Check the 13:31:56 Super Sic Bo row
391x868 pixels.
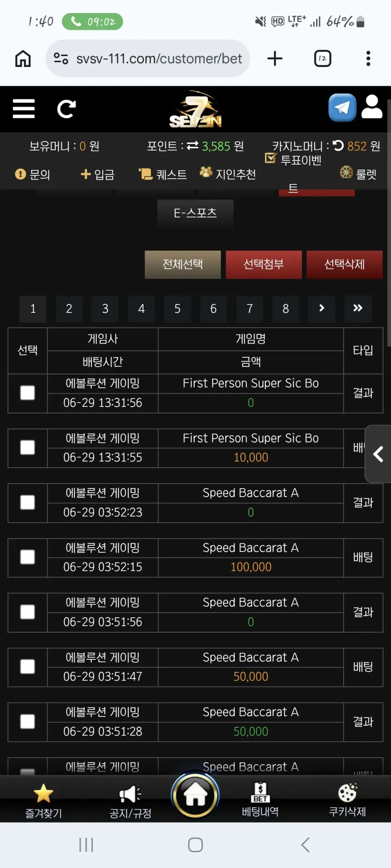pyautogui.click(x=28, y=393)
